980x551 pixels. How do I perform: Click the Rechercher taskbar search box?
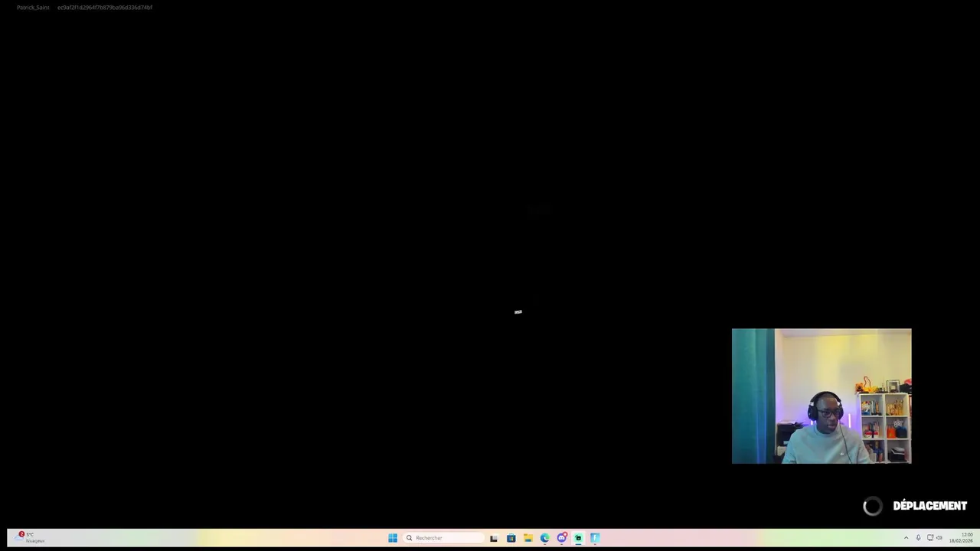point(443,538)
